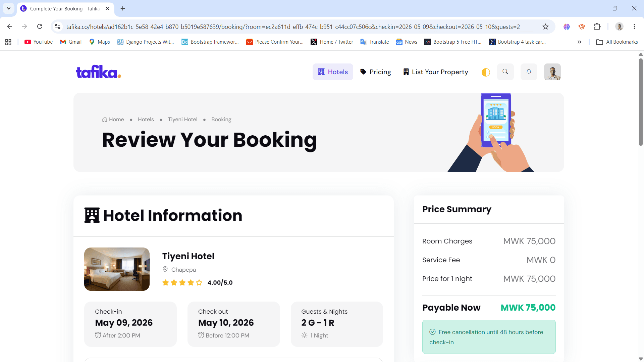Image resolution: width=644 pixels, height=362 pixels.
Task: Click the Booking breadcrumb
Action: pos(221,120)
